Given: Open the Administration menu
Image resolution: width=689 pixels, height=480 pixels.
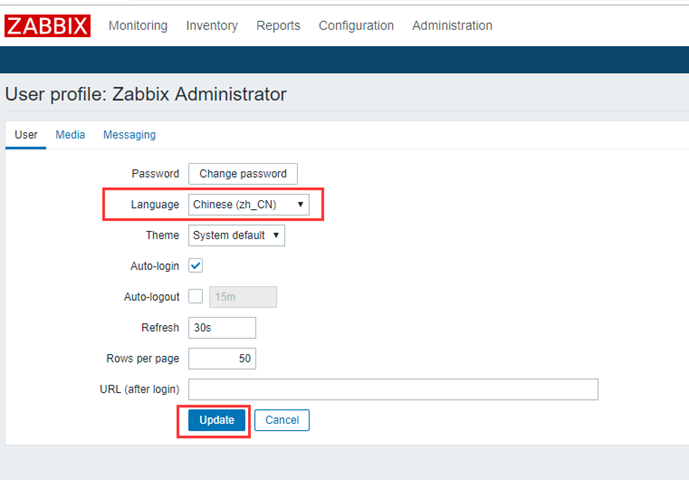Looking at the screenshot, I should tap(452, 26).
